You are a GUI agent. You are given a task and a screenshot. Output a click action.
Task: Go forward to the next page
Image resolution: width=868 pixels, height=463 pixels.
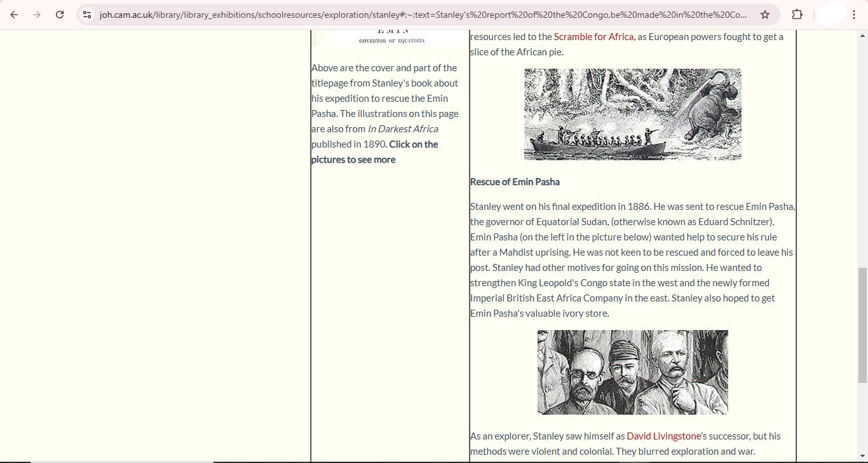tap(37, 15)
